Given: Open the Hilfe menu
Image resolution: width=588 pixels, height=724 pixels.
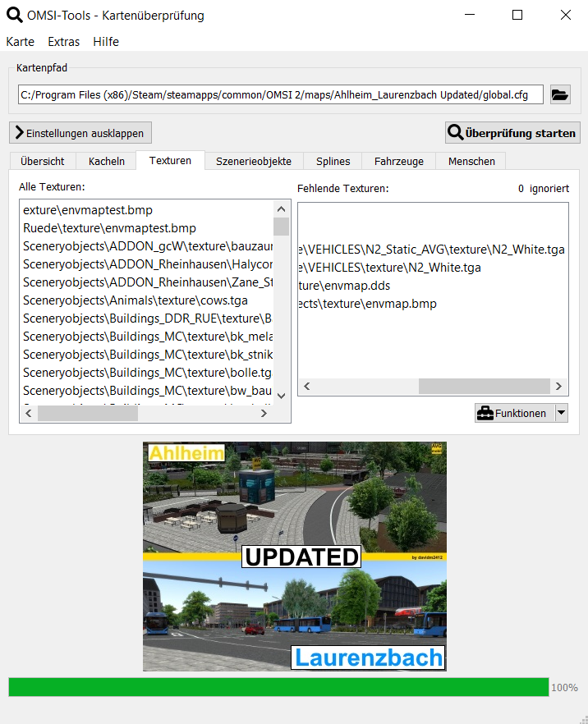Looking at the screenshot, I should (106, 42).
